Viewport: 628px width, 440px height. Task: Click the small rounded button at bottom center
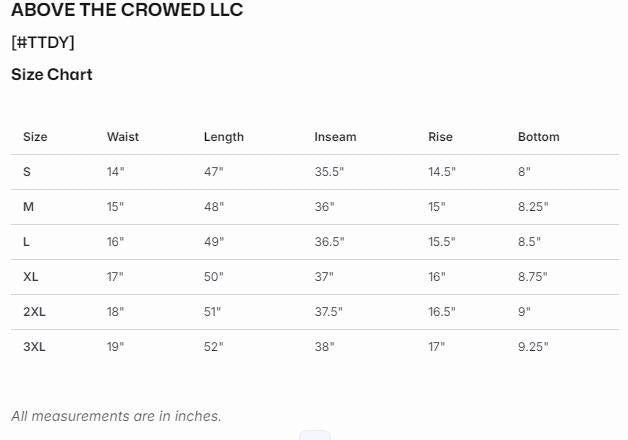pyautogui.click(x=314, y=435)
